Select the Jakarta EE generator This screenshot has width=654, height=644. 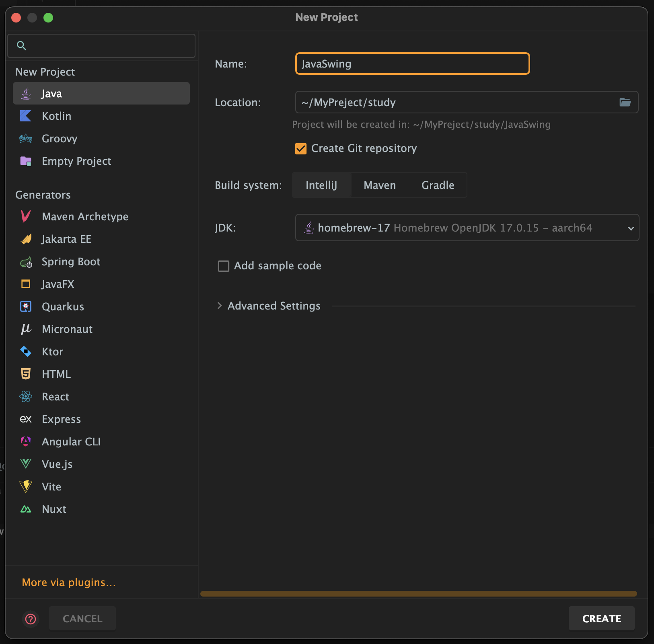point(101,239)
